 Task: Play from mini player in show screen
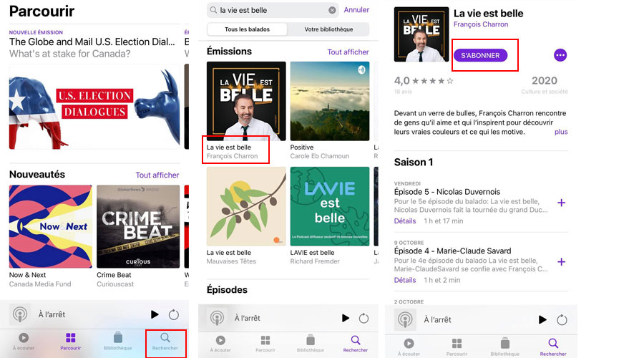pos(542,320)
